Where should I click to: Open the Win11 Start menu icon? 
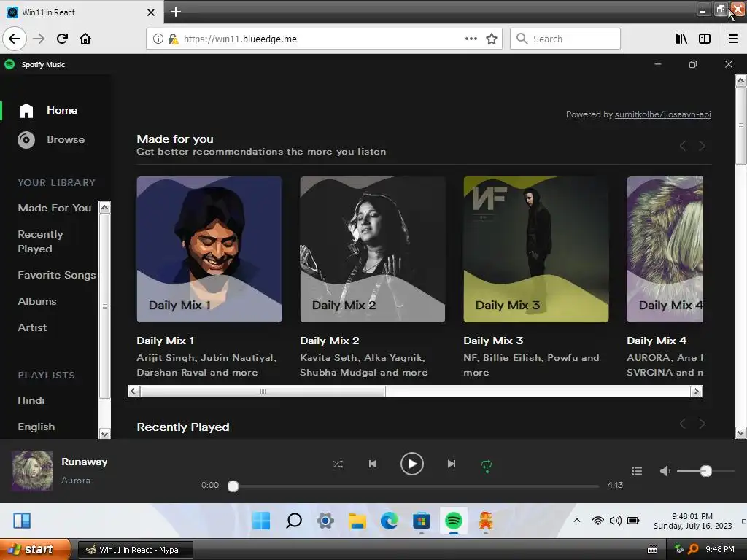pos(261,521)
